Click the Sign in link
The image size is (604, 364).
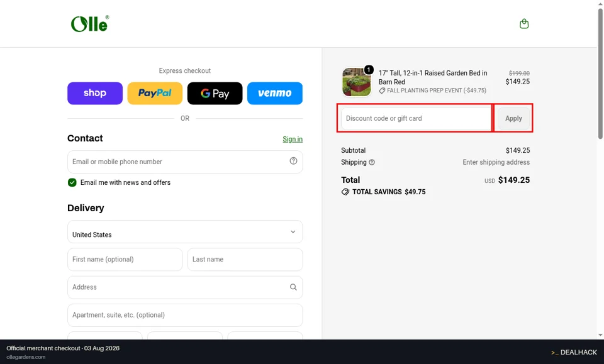coord(293,139)
